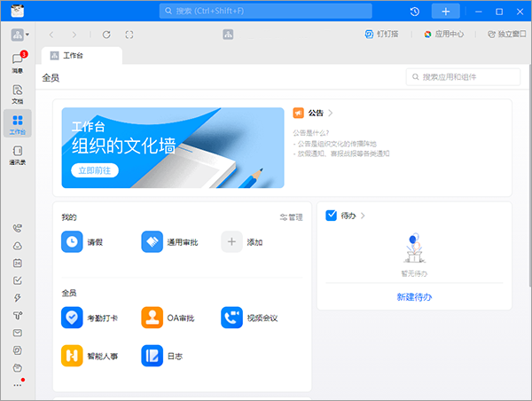Open the to-do check icon in sidebar
The width and height of the screenshot is (532, 401).
pos(18,280)
